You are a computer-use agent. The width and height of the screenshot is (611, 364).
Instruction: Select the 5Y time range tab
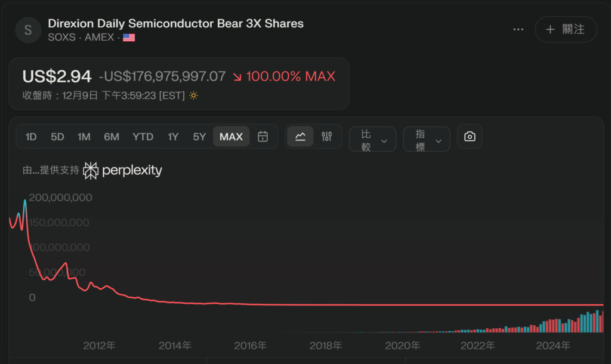pos(199,137)
